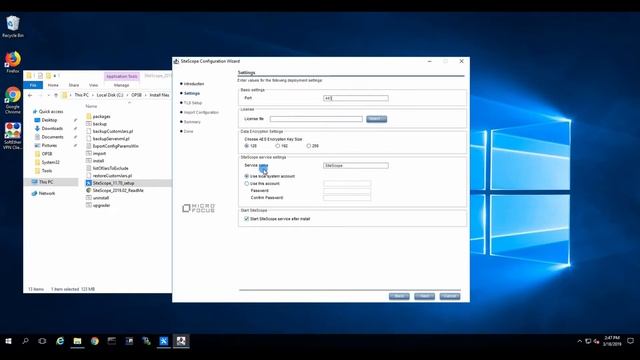Select the upgrader file
The image size is (640, 360).
101,205
